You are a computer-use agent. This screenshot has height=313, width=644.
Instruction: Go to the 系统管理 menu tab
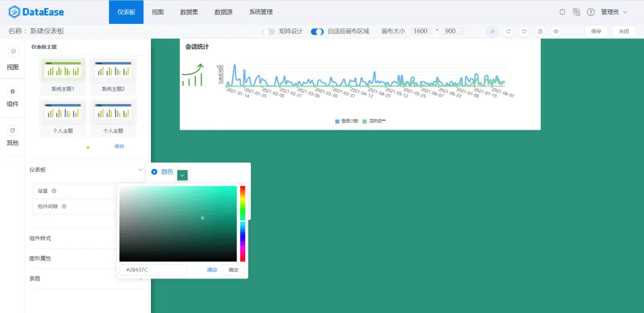click(x=261, y=12)
